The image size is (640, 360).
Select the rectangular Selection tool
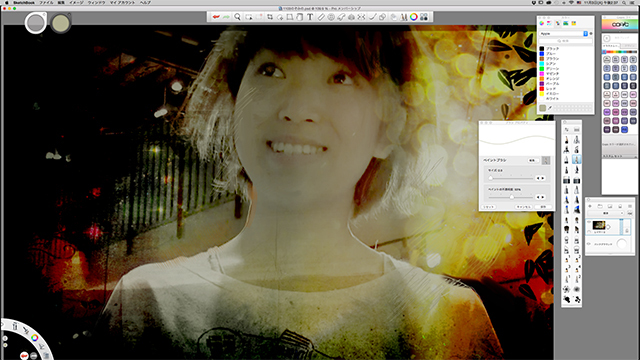coord(249,17)
